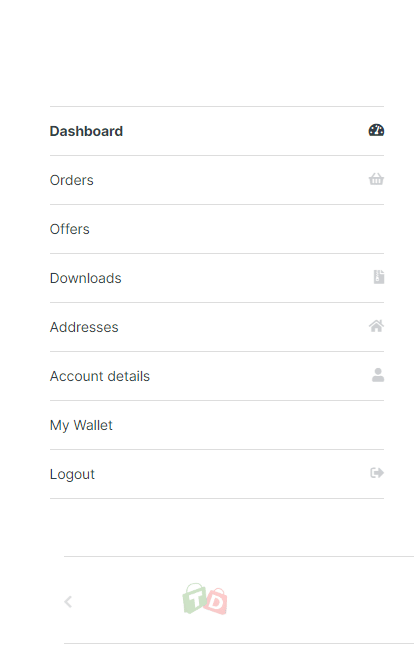Click the Logout exit arrow icon

[377, 473]
